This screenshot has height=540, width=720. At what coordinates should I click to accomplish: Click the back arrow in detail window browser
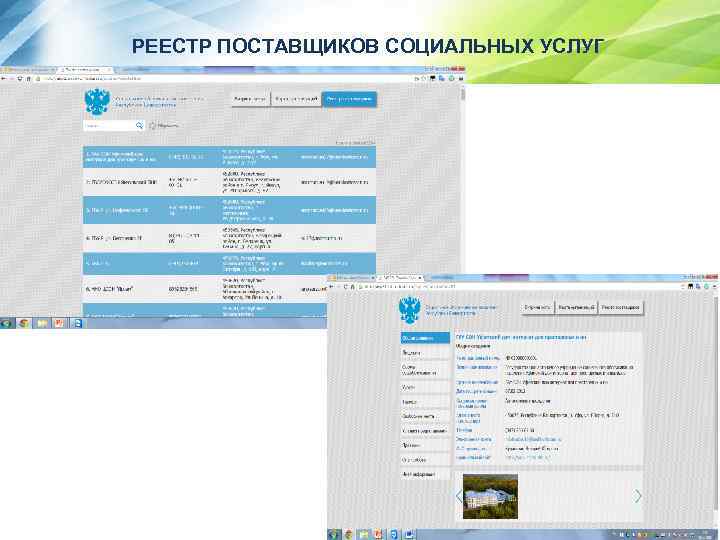coord(332,287)
